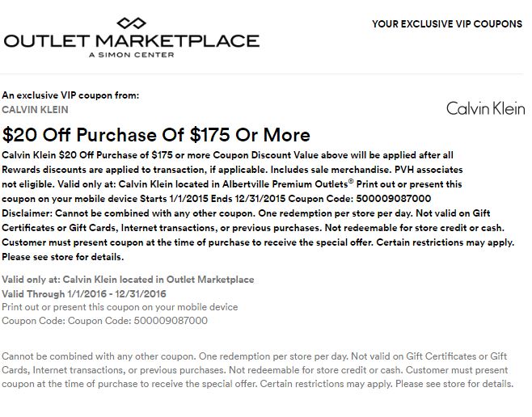Click the OUTLET MARKETPLACE wordmark
The width and height of the screenshot is (532, 417).
[x=131, y=40]
